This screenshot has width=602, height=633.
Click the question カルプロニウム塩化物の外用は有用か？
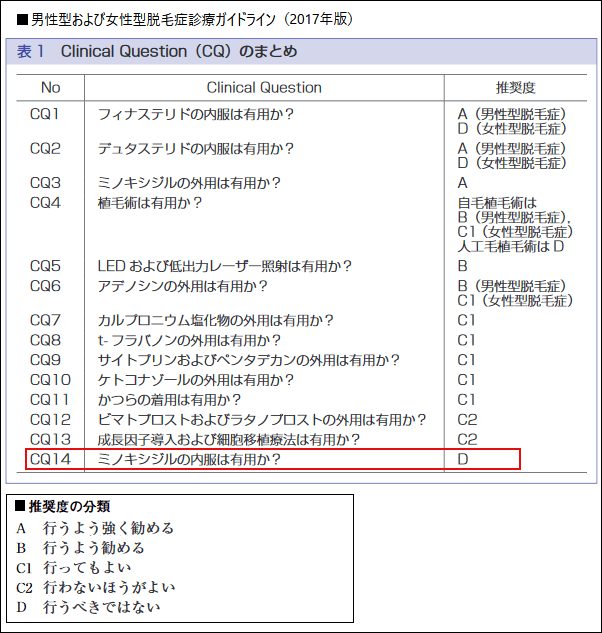(216, 321)
